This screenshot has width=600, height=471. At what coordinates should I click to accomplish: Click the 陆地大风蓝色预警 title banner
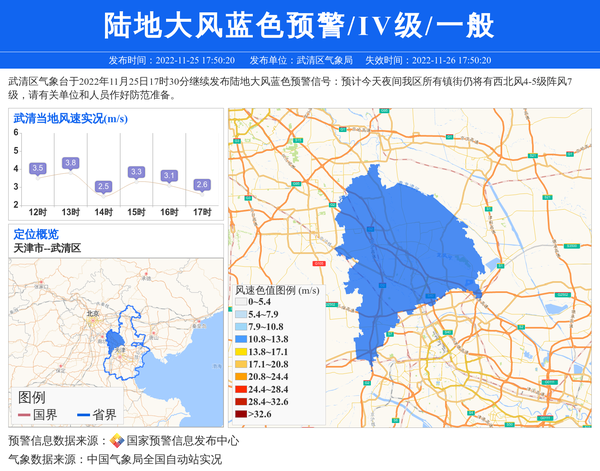coord(300,25)
